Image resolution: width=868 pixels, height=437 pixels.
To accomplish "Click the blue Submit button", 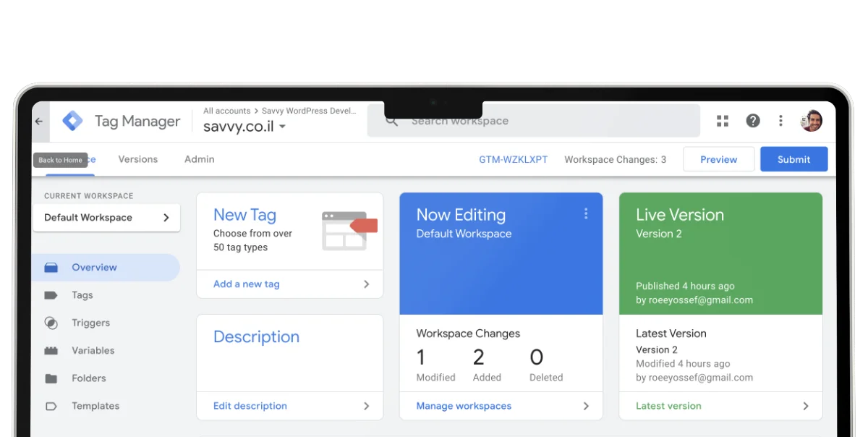I will (x=793, y=159).
